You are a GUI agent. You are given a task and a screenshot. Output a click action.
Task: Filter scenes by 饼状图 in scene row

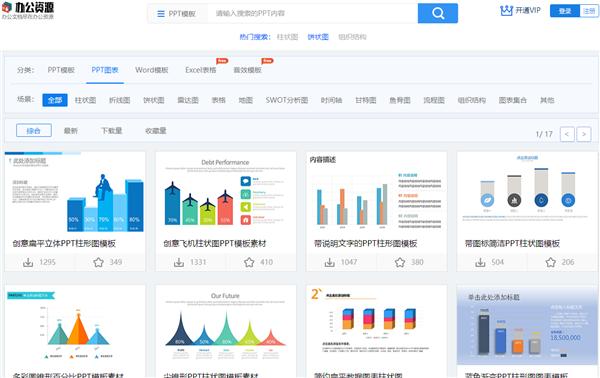(x=153, y=100)
